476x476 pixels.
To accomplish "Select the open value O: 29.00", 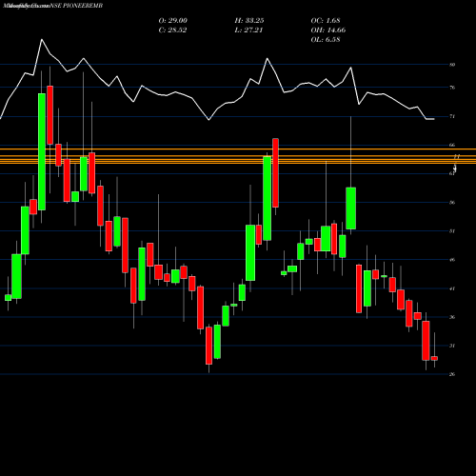I will [x=173, y=21].
